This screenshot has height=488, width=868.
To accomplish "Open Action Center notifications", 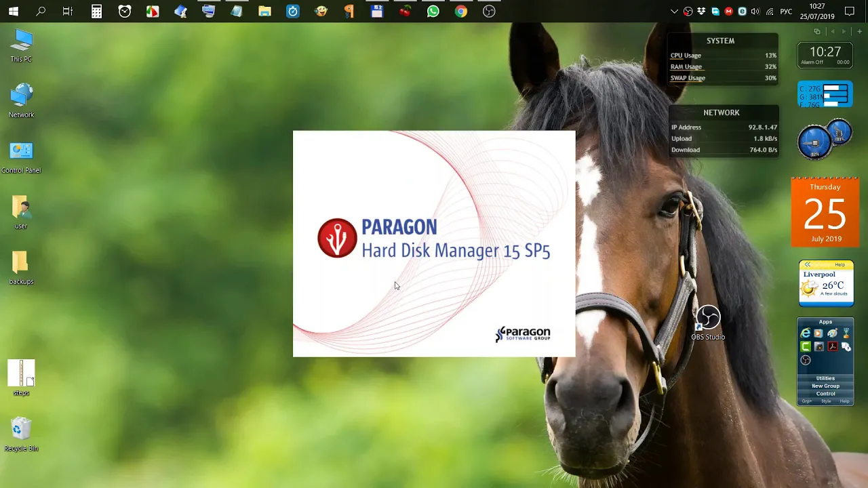I will (850, 12).
